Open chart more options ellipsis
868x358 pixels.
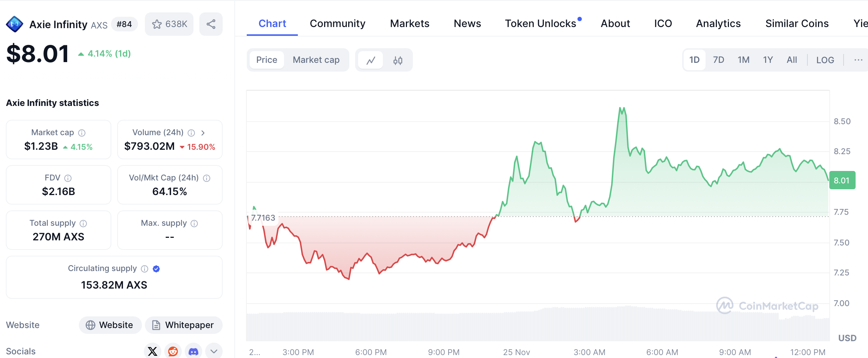pyautogui.click(x=858, y=60)
